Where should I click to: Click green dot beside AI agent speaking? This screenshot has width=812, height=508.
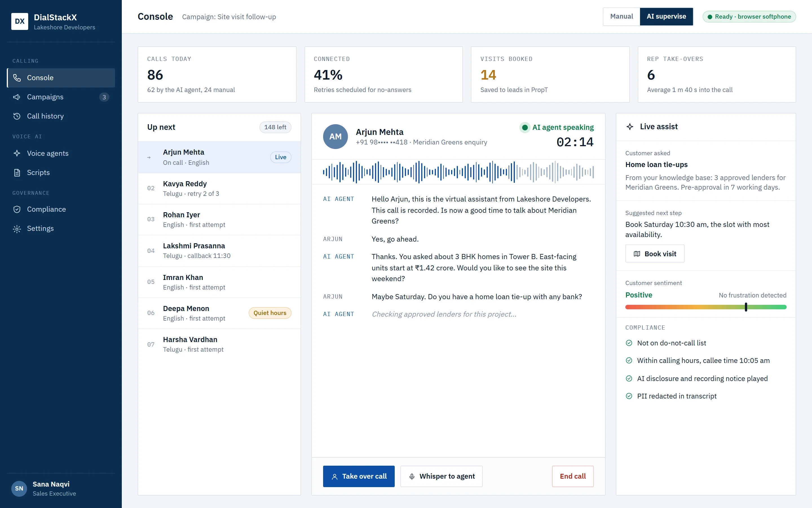coord(525,128)
